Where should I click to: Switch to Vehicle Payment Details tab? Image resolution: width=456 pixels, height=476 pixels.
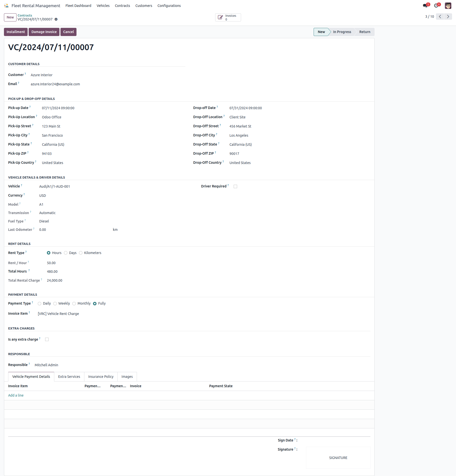(x=31, y=377)
